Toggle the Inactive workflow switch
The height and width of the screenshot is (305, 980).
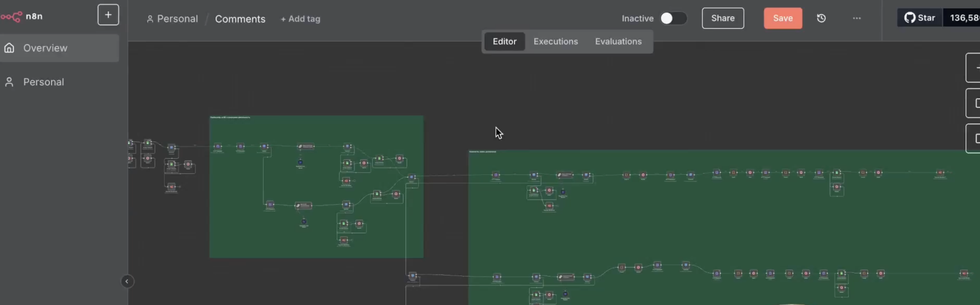673,18
